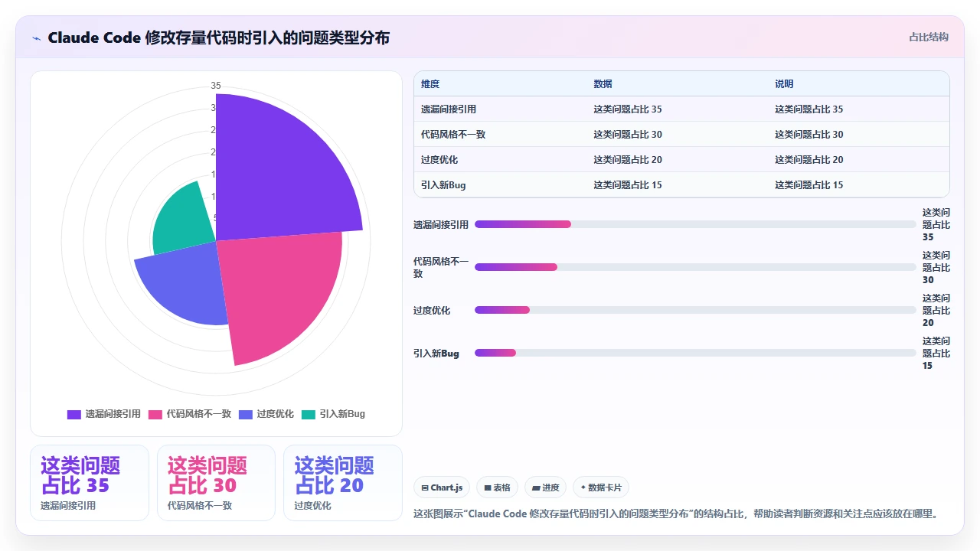Viewport: 980px width, 551px height.
Task: Open the pink 占比 30 data card
Action: click(216, 483)
